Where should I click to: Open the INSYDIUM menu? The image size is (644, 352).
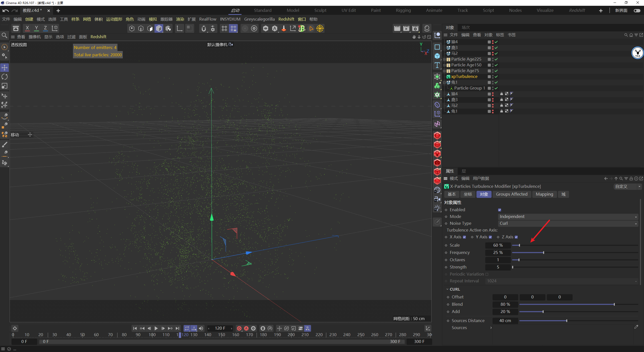[230, 19]
